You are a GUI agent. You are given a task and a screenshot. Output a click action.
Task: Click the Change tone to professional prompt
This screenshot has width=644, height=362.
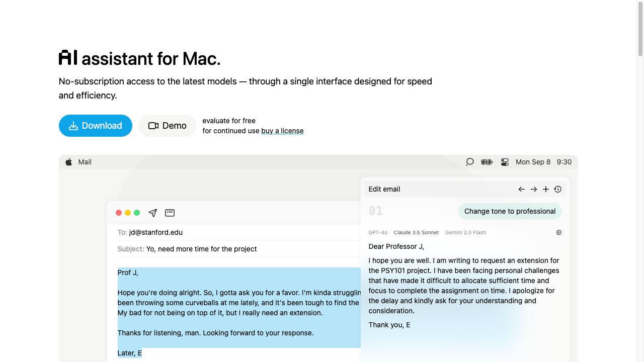pos(510,211)
